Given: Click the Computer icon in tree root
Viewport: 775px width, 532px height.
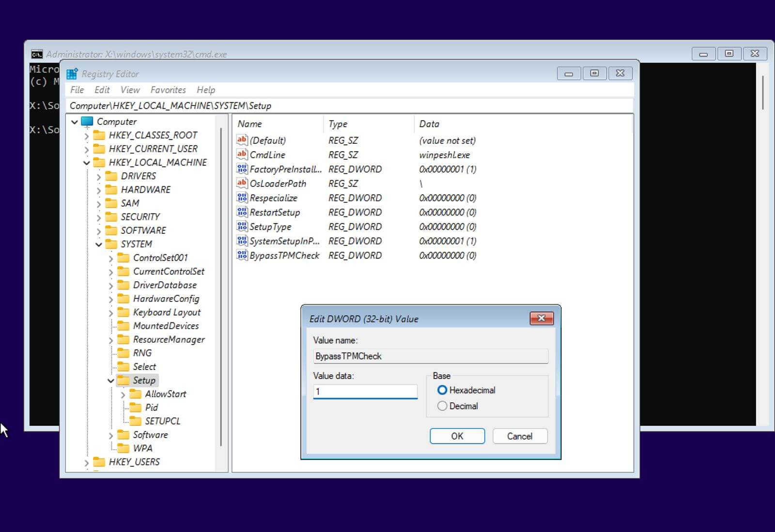Looking at the screenshot, I should coord(87,122).
